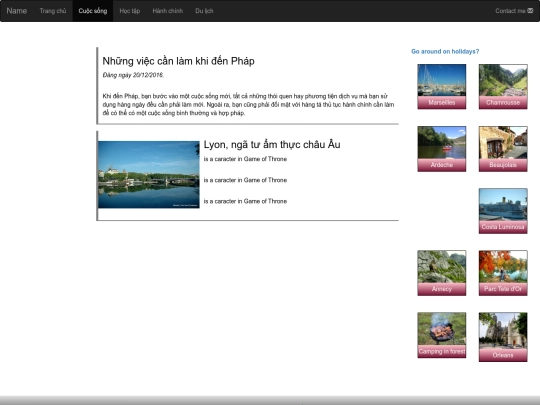Click the Parc Tete d'Or label button

503,289
